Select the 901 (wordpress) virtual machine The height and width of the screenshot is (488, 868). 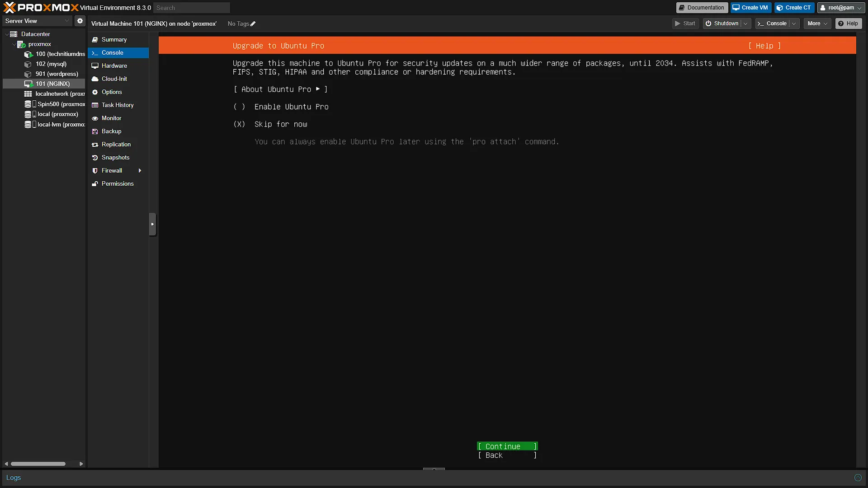click(52, 74)
